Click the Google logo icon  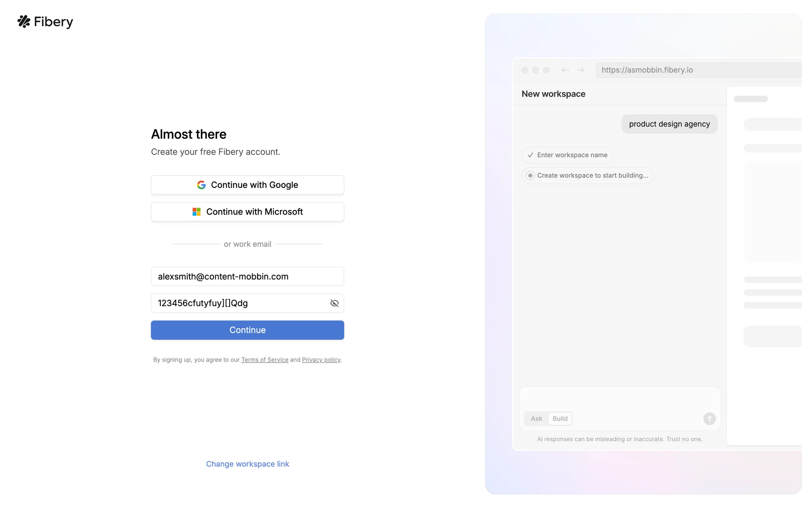pos(201,185)
